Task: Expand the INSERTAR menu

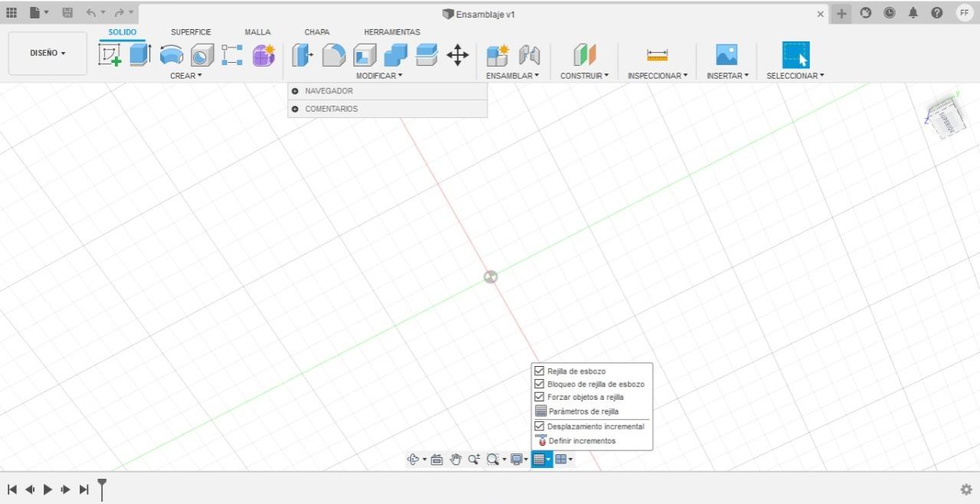Action: (727, 76)
